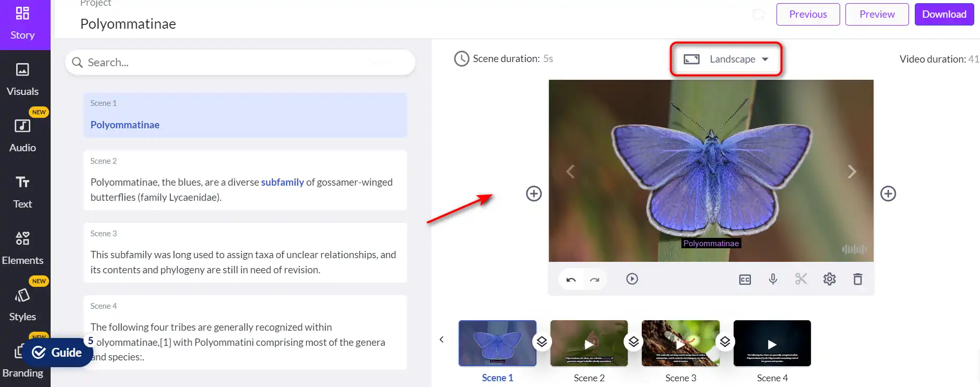Click transition icon between Scene 1 and 2
Image resolution: width=980 pixels, height=387 pixels.
click(542, 342)
